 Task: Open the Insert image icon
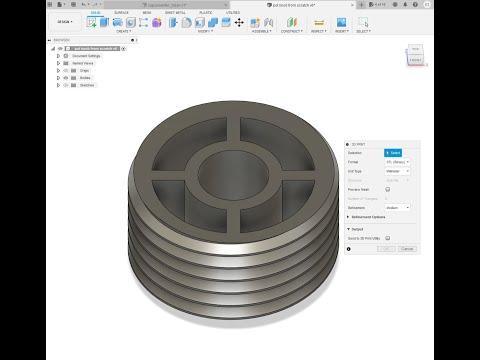341,22
